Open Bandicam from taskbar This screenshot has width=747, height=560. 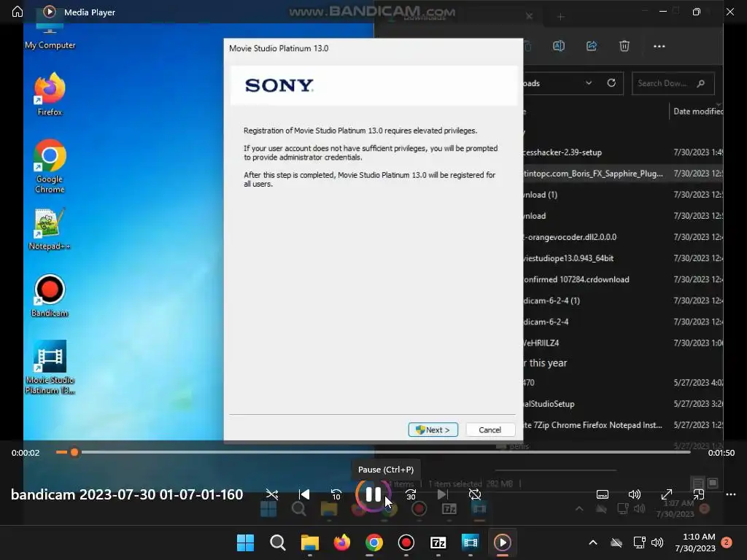406,542
